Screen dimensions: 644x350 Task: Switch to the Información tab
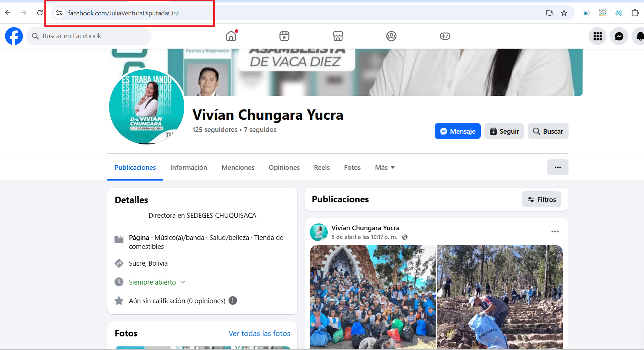point(189,168)
